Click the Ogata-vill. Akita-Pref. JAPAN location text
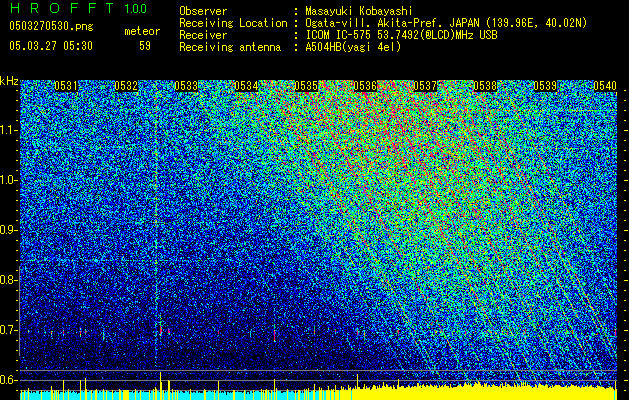Image resolution: width=629 pixels, height=400 pixels. point(446,23)
